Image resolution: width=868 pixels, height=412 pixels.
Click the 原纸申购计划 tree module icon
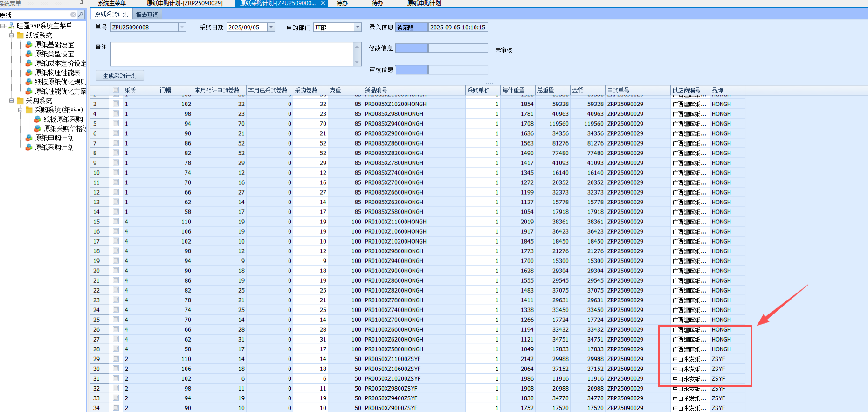pos(29,138)
